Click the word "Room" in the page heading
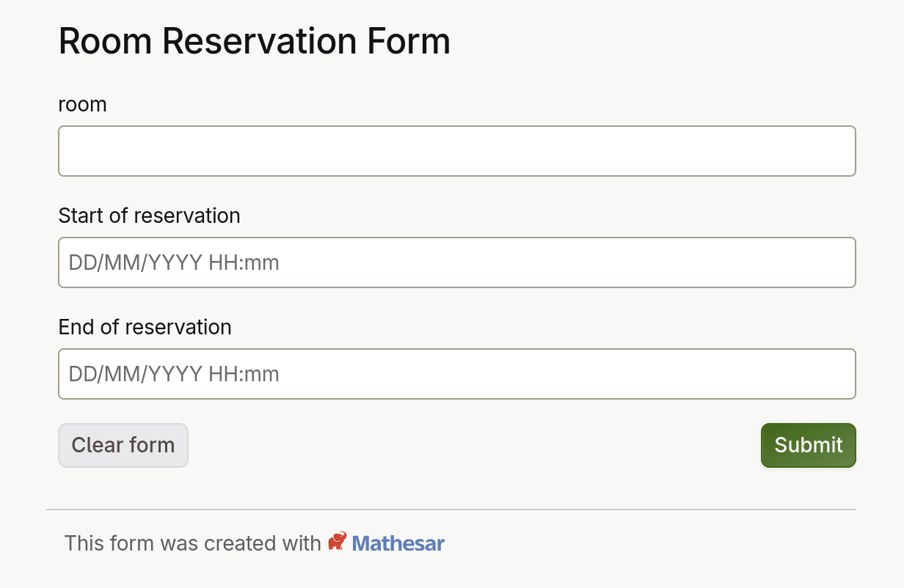Viewport: 904px width, 588px height. (x=106, y=41)
